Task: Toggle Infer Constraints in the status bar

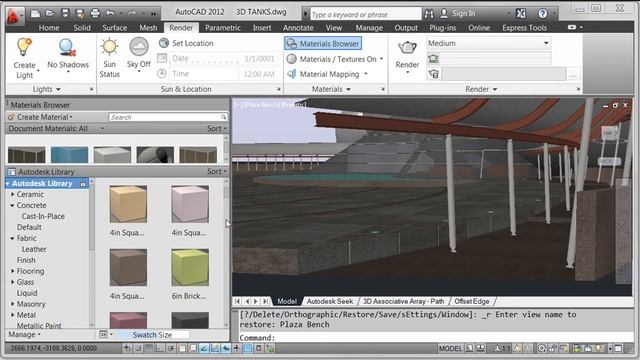Action: pyautogui.click(x=127, y=348)
